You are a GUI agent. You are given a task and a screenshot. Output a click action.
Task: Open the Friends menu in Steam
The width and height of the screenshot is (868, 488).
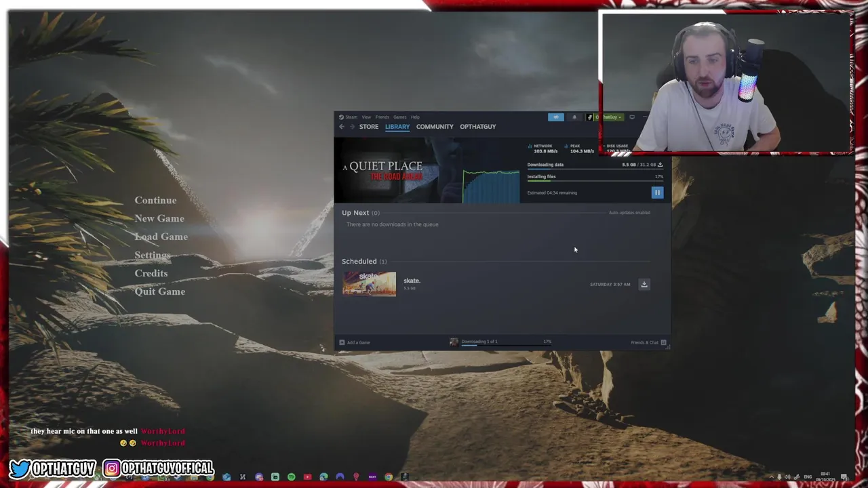click(382, 117)
